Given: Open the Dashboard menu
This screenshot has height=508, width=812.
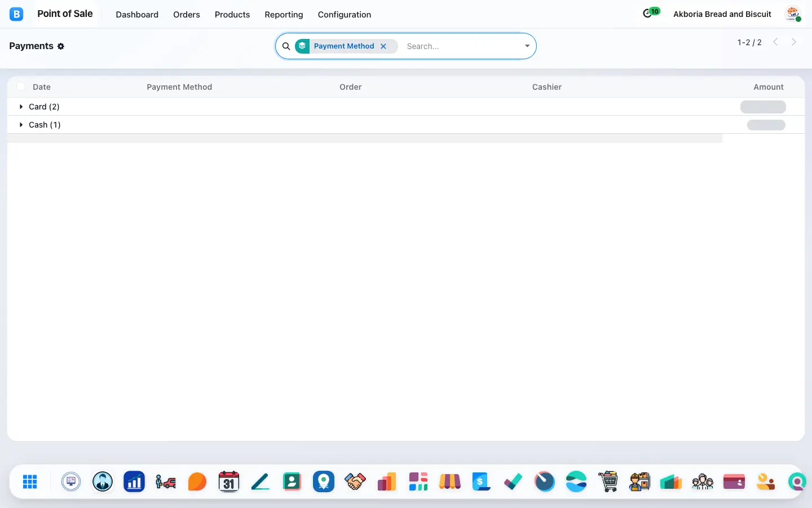Looking at the screenshot, I should (x=137, y=15).
